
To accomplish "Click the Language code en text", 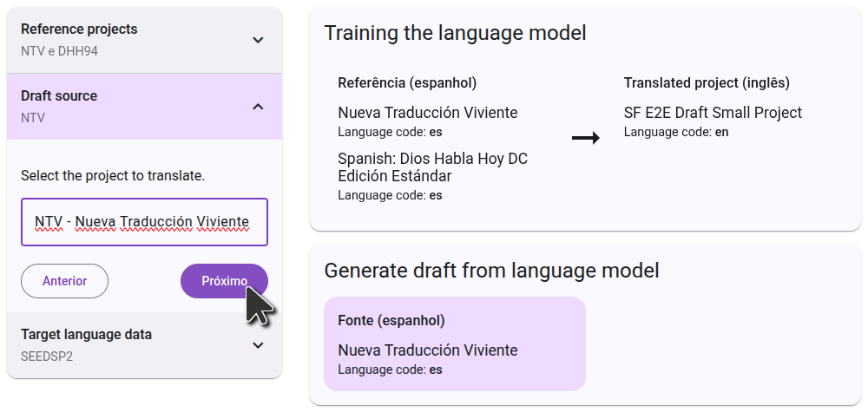I will 675,132.
